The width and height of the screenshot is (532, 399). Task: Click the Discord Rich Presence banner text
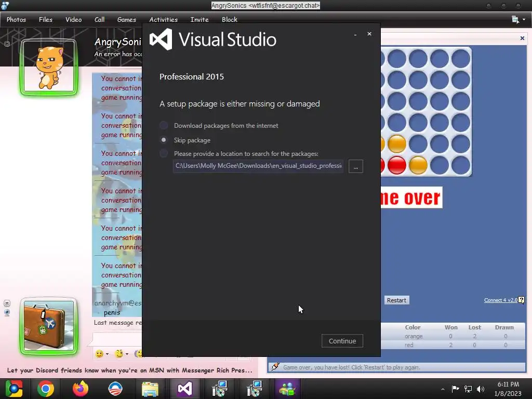click(129, 370)
